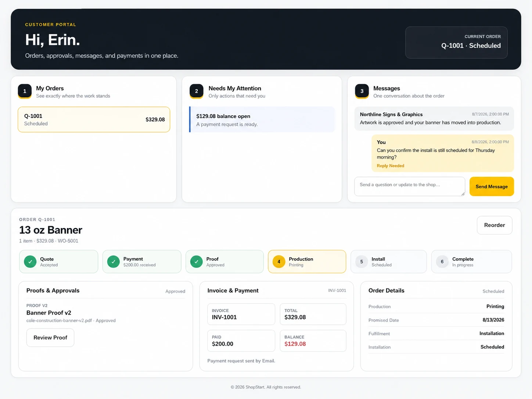532x399 pixels.
Task: Click the green checkmark on the Quote step
Action: click(30, 262)
